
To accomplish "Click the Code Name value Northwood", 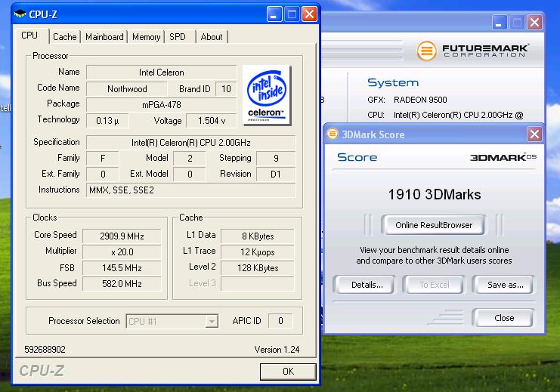I will (127, 89).
